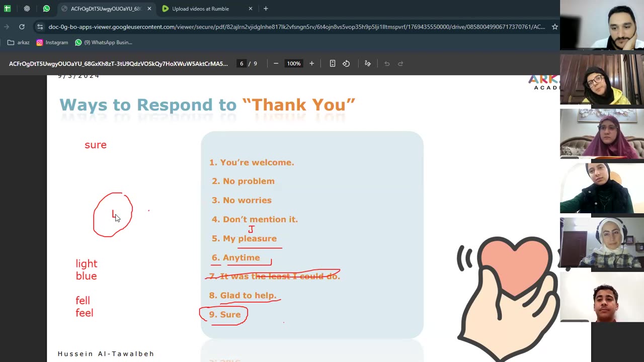The width and height of the screenshot is (644, 362).
Task: Click '4. Don't mention it.' line
Action: (x=255, y=219)
